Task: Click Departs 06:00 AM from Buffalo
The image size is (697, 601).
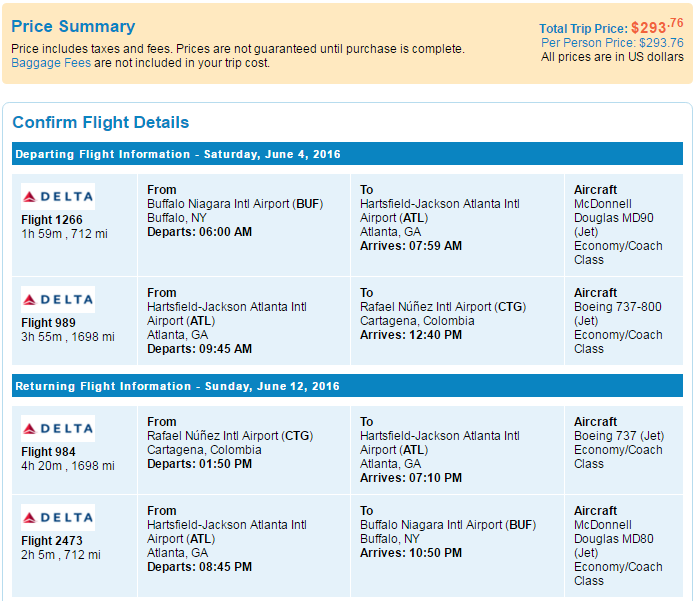Action: click(x=200, y=232)
